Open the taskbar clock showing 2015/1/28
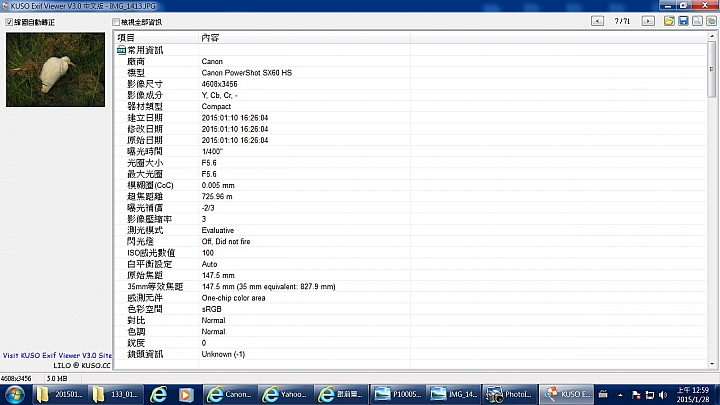 [x=692, y=394]
